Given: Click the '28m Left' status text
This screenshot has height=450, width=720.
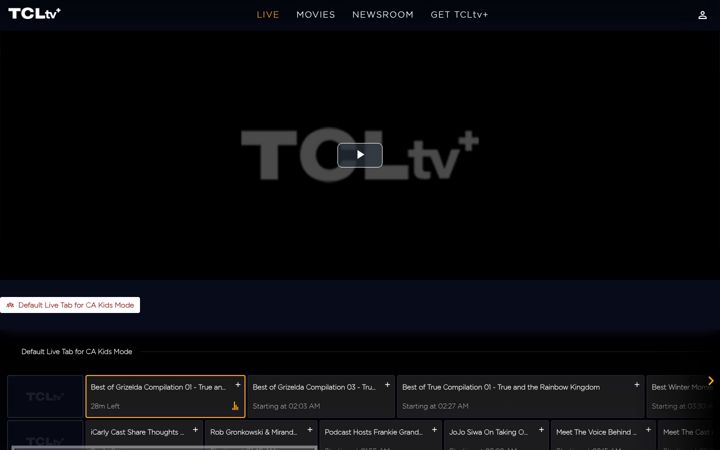Looking at the screenshot, I should pos(105,406).
